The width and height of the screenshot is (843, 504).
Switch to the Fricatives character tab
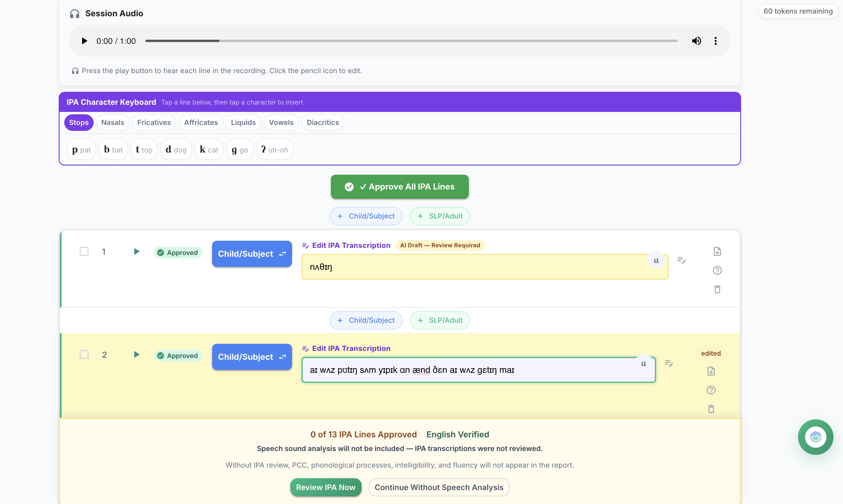pos(154,123)
